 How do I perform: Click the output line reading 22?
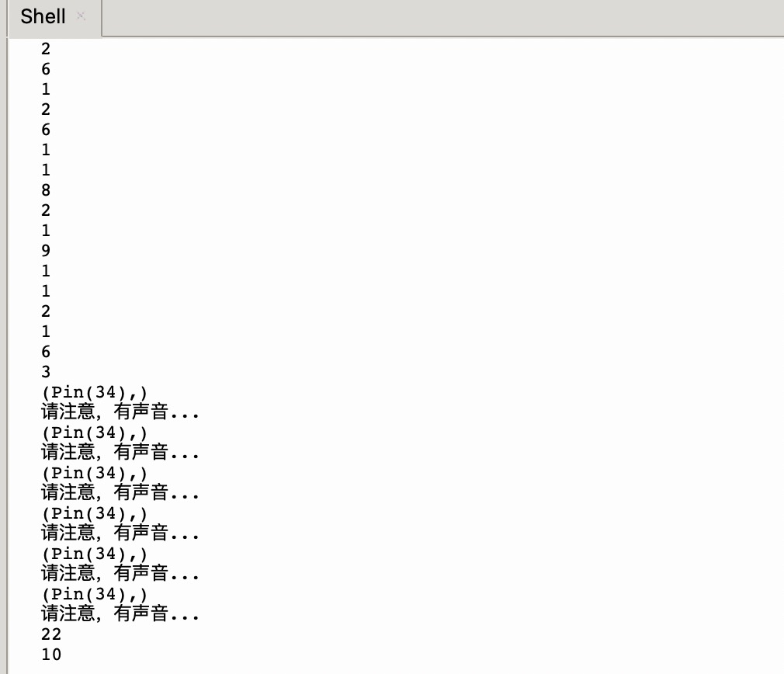[51, 634]
